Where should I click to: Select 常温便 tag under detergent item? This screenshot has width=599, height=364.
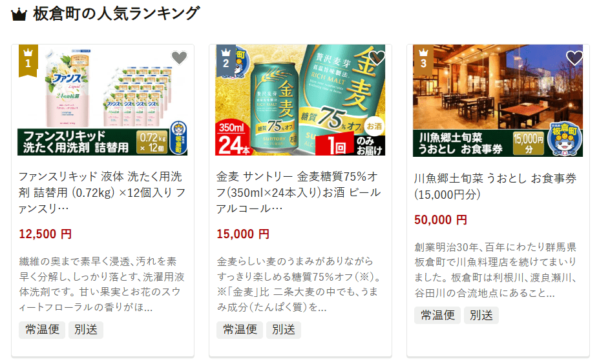(x=42, y=330)
